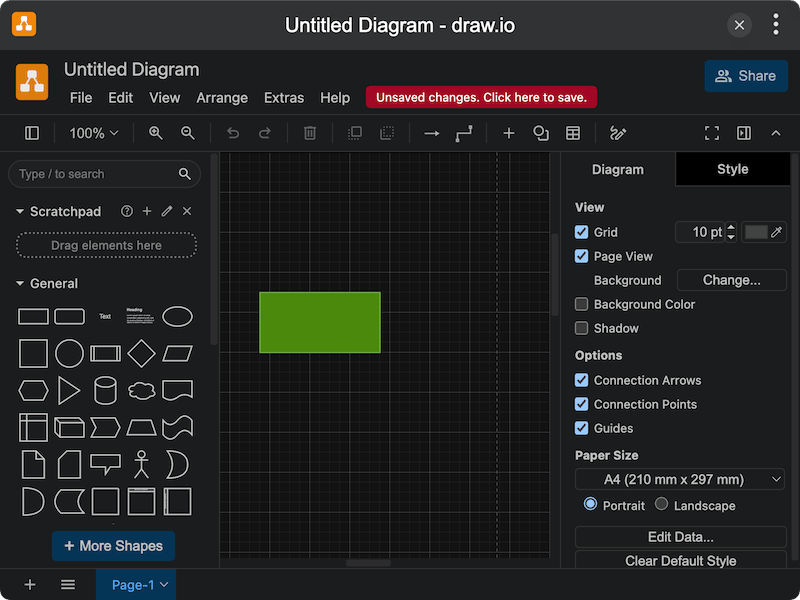Select the Hexagon shape in General

33,391
